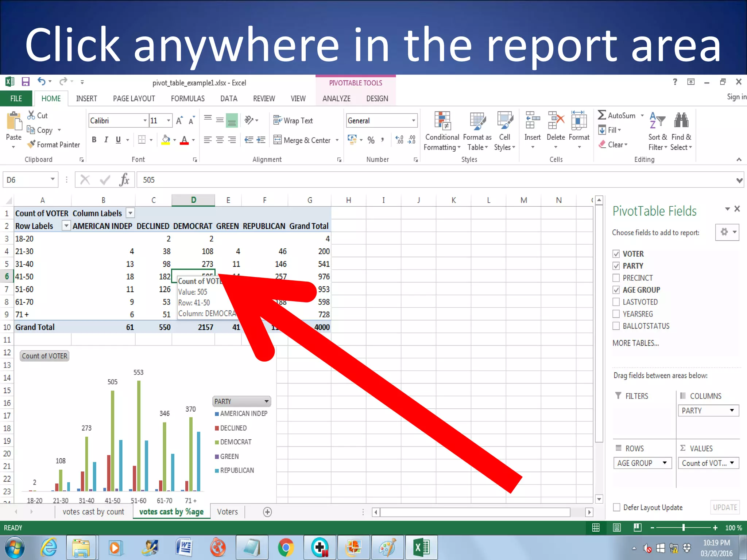Open the 'votes cast by count' sheet tab
This screenshot has height=560, width=747.
click(x=93, y=512)
